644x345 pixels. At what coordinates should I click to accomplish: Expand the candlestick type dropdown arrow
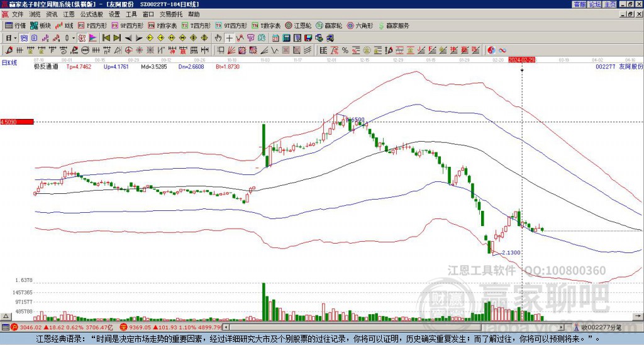74,38
